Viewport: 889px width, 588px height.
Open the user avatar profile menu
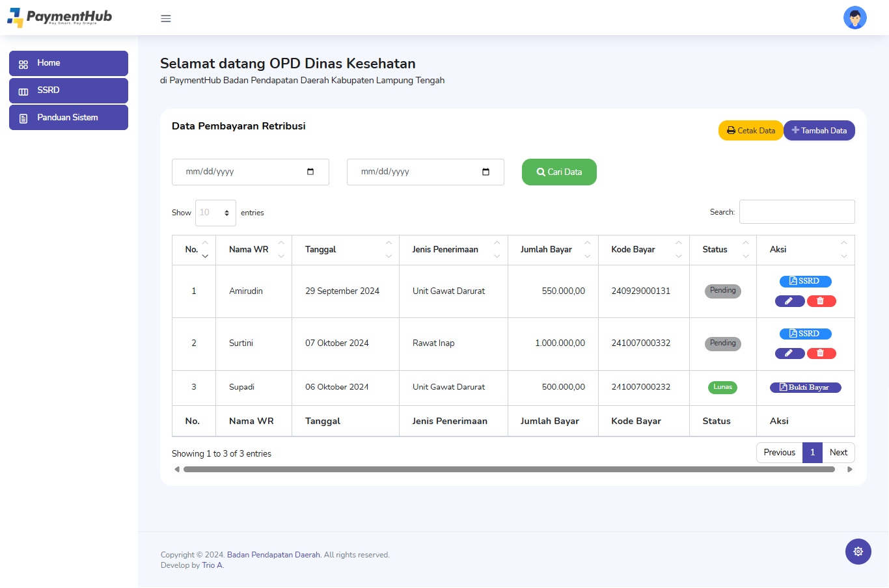tap(855, 18)
